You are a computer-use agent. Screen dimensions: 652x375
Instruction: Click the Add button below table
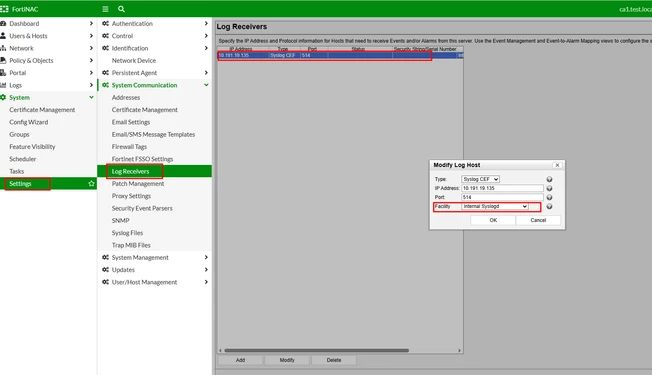tap(240, 360)
